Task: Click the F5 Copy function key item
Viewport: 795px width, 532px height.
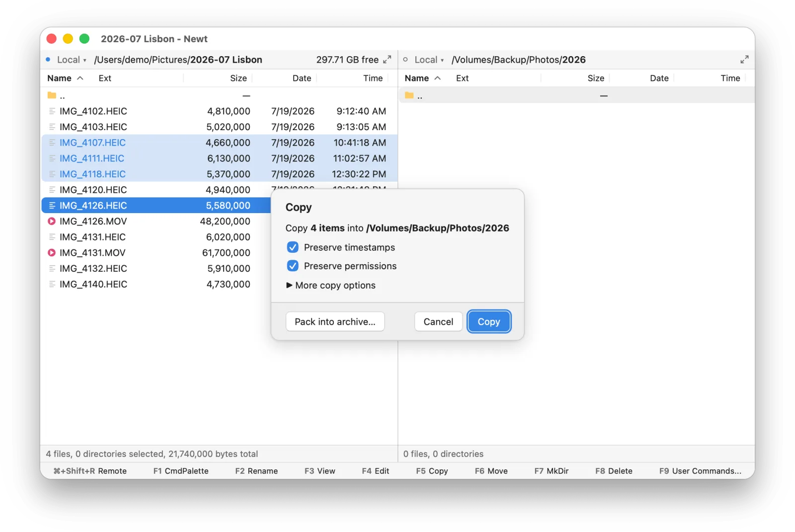Action: (432, 471)
